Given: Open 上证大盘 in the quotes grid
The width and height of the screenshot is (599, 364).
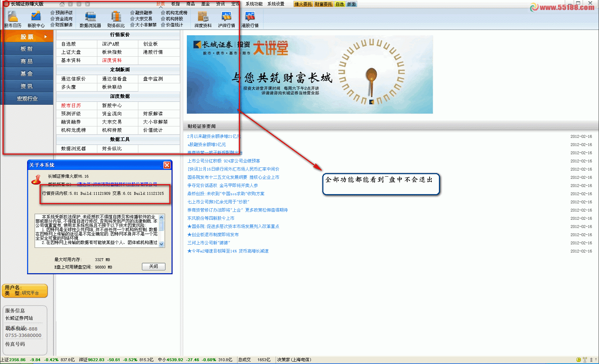Looking at the screenshot, I should pyautogui.click(x=71, y=52).
